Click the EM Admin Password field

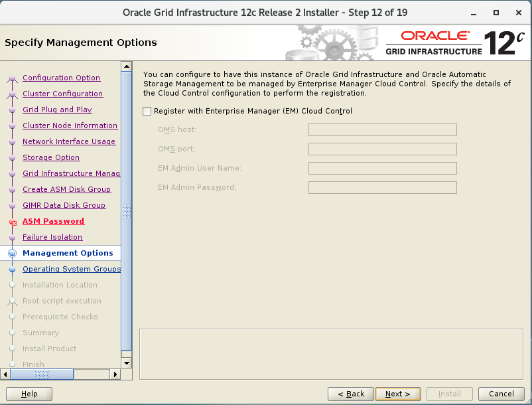point(382,188)
